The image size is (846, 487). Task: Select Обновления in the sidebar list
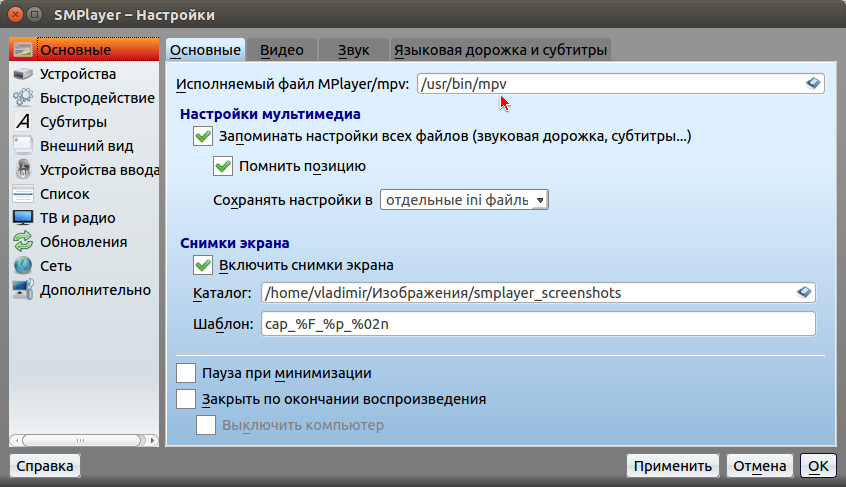[x=84, y=242]
